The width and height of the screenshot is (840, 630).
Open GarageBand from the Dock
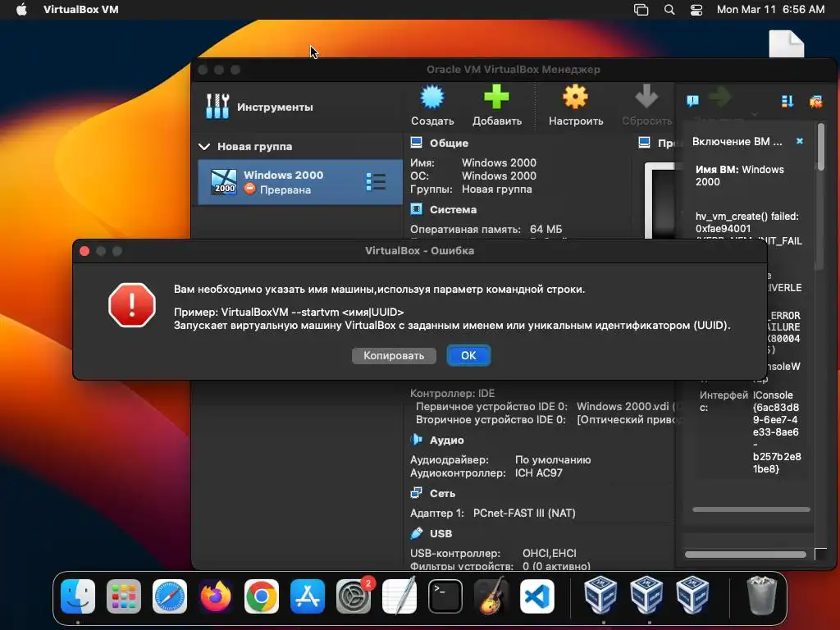[x=491, y=596]
